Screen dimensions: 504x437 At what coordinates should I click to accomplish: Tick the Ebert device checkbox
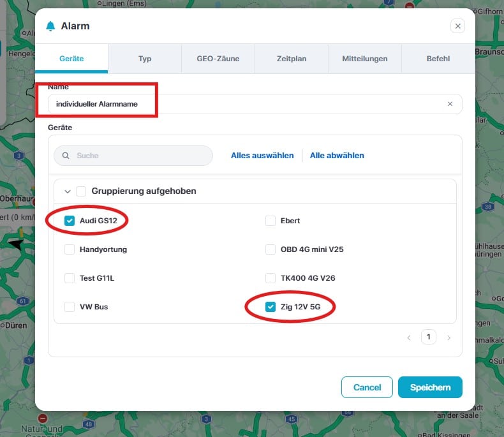[x=271, y=221]
